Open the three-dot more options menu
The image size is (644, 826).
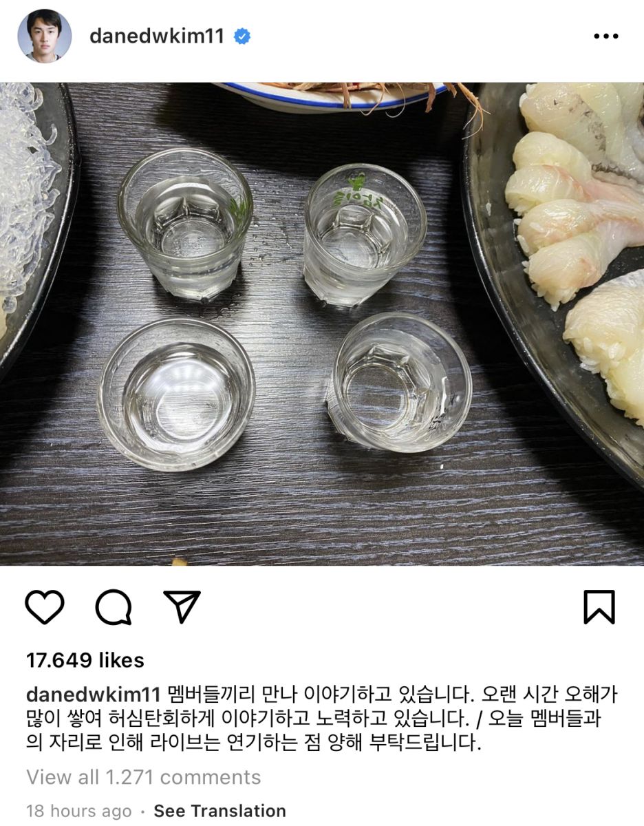point(606,36)
